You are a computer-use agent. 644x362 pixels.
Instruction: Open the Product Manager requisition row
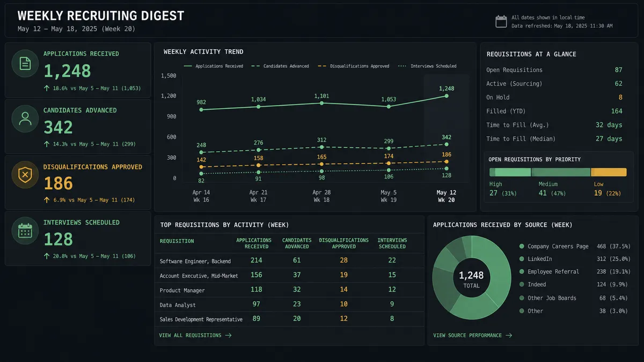(289, 290)
